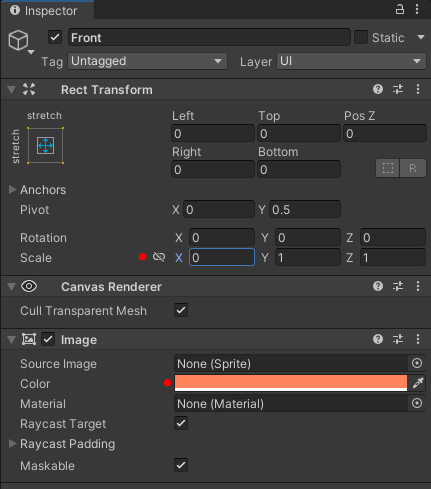Open the Source Image sprite picker
The image size is (431, 489).
(x=417, y=363)
